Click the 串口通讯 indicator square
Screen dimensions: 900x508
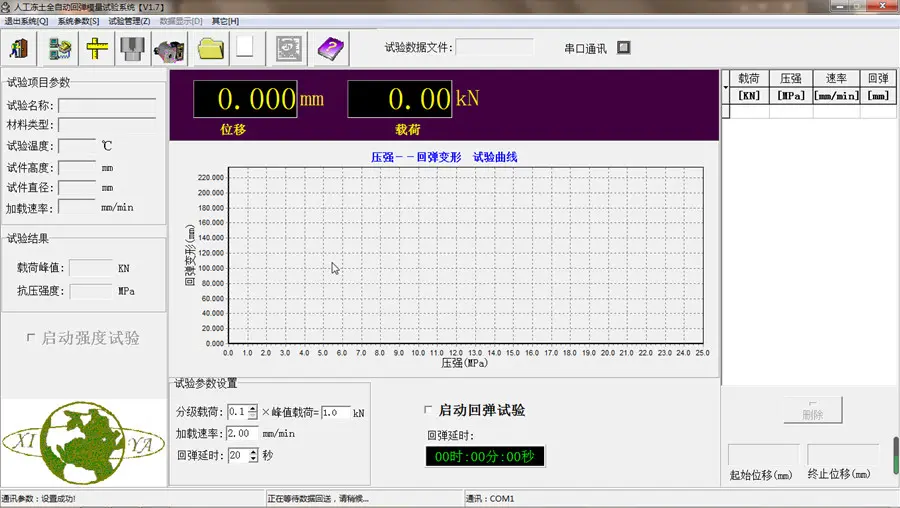pyautogui.click(x=623, y=48)
